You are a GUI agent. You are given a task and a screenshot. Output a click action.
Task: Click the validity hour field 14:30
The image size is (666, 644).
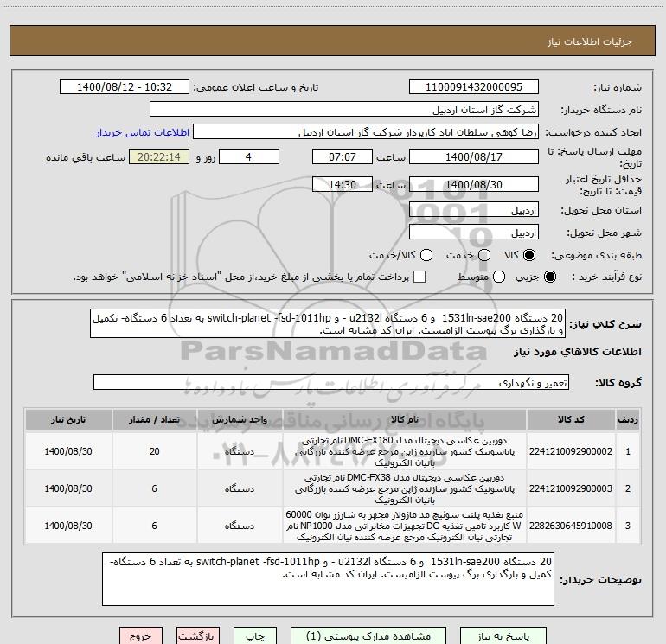pos(343,184)
